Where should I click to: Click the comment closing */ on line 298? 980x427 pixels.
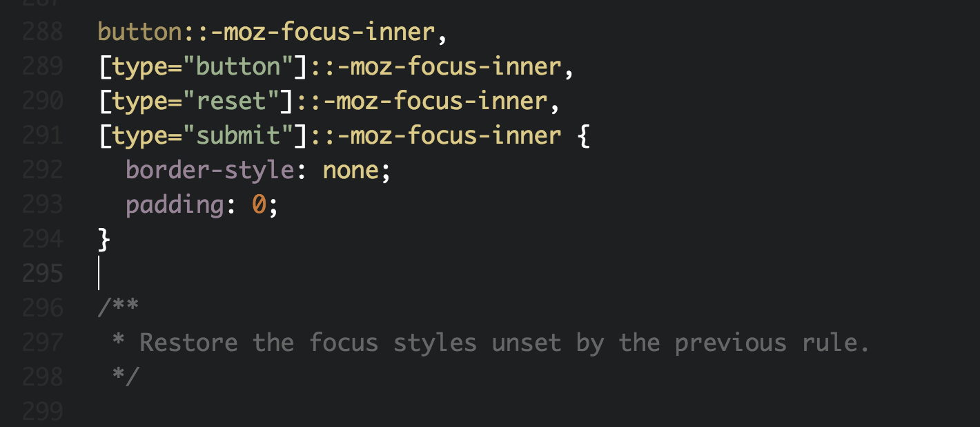126,377
